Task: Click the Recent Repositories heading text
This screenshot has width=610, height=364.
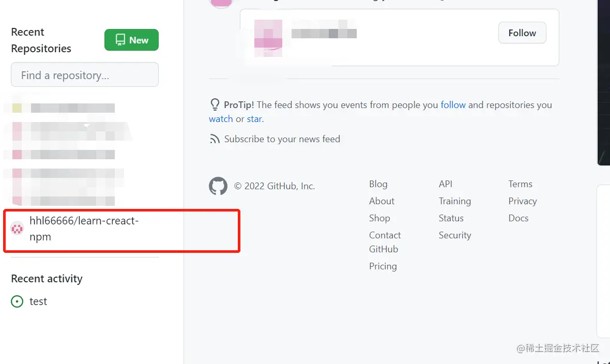Action: click(x=41, y=40)
